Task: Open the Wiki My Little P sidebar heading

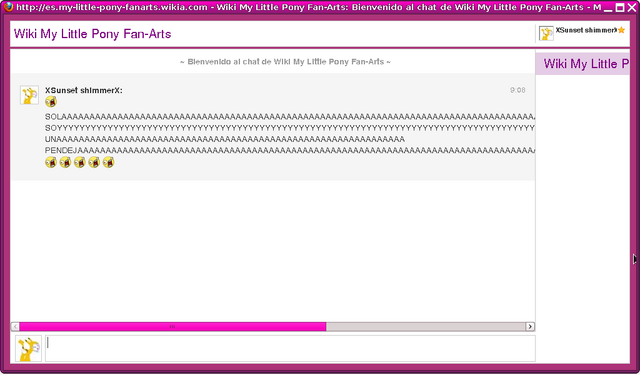Action: [586, 64]
